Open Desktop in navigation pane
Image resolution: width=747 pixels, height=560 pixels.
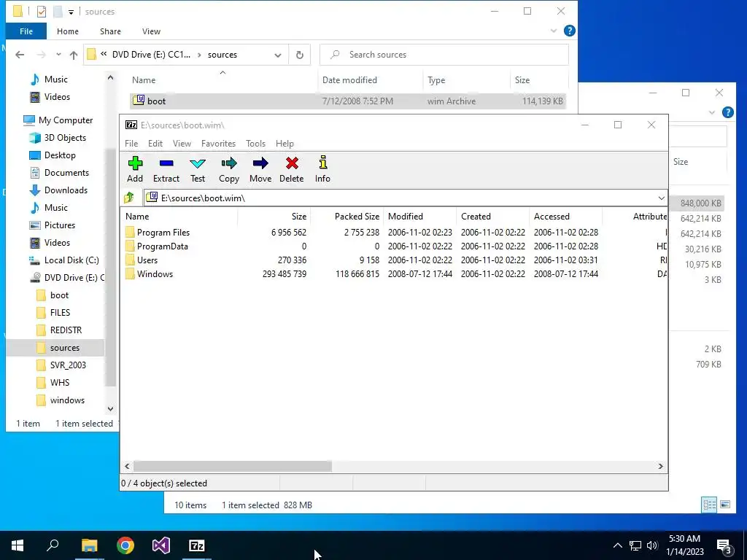(53, 155)
